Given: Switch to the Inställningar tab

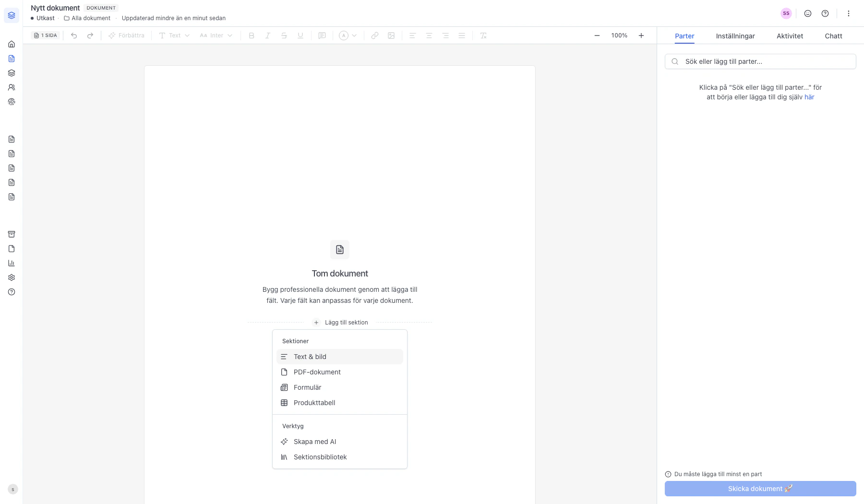Looking at the screenshot, I should pos(735,36).
